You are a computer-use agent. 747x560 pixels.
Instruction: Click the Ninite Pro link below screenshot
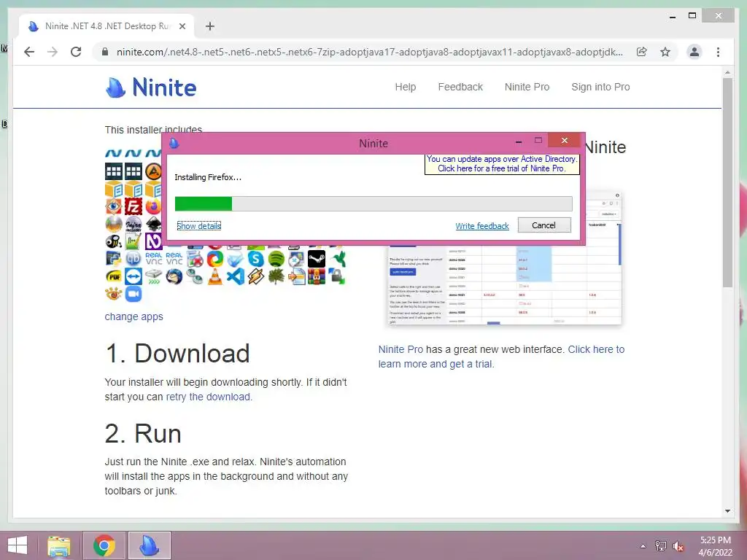(x=400, y=349)
